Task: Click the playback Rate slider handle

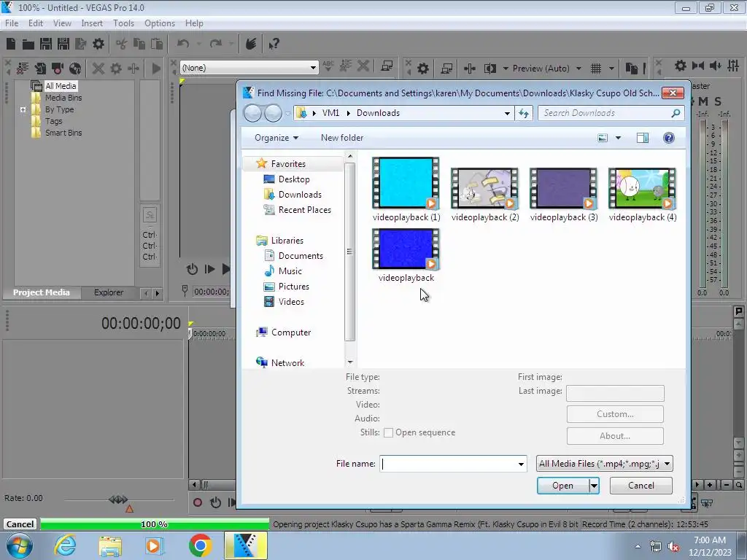Action: pos(117,499)
